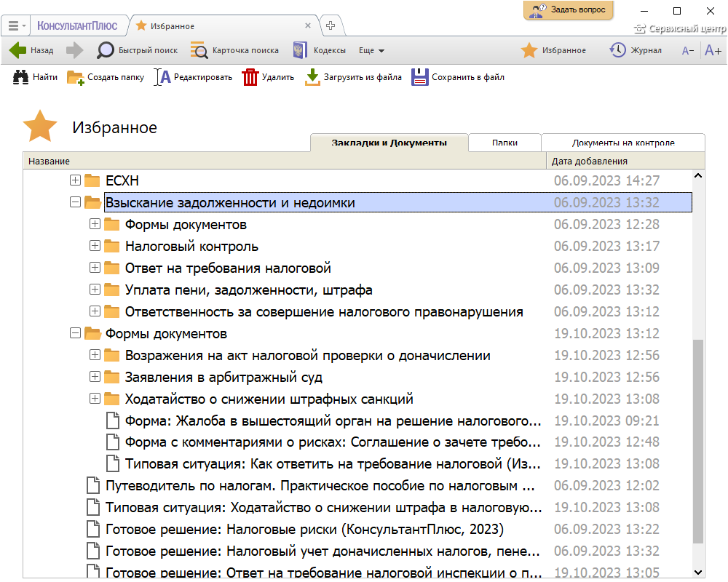Open the Еще dropdown menu

pyautogui.click(x=371, y=50)
